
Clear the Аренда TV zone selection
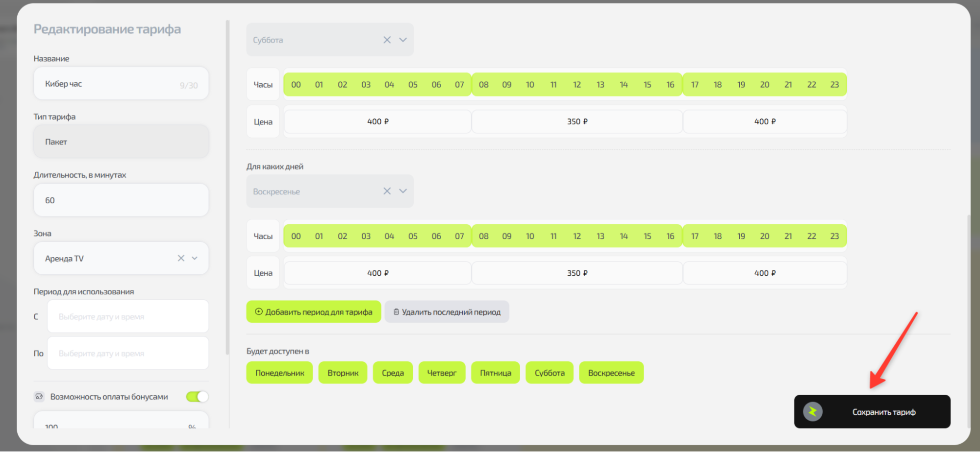[181, 258]
